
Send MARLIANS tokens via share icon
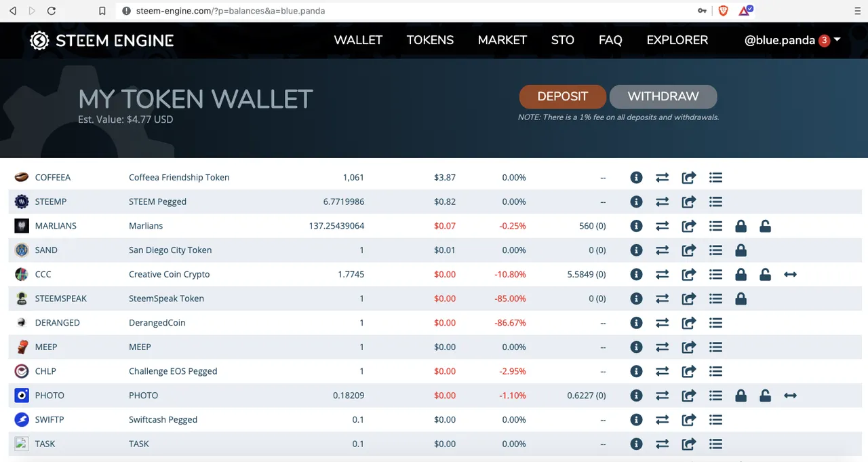coord(688,226)
